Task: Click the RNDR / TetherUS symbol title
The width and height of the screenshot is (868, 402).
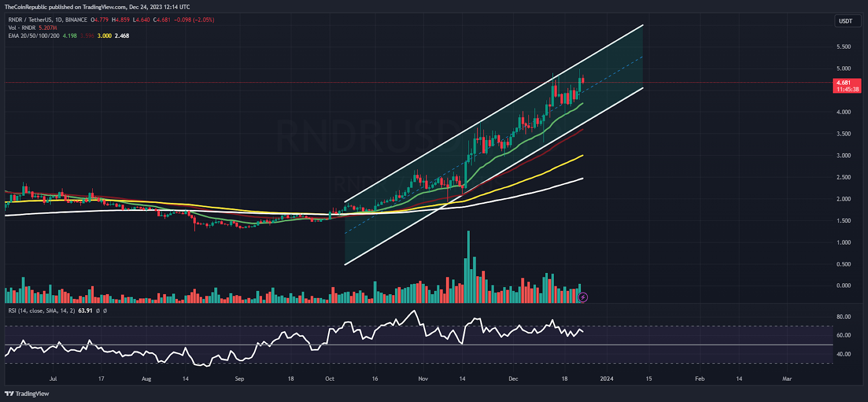Action: tap(48, 20)
